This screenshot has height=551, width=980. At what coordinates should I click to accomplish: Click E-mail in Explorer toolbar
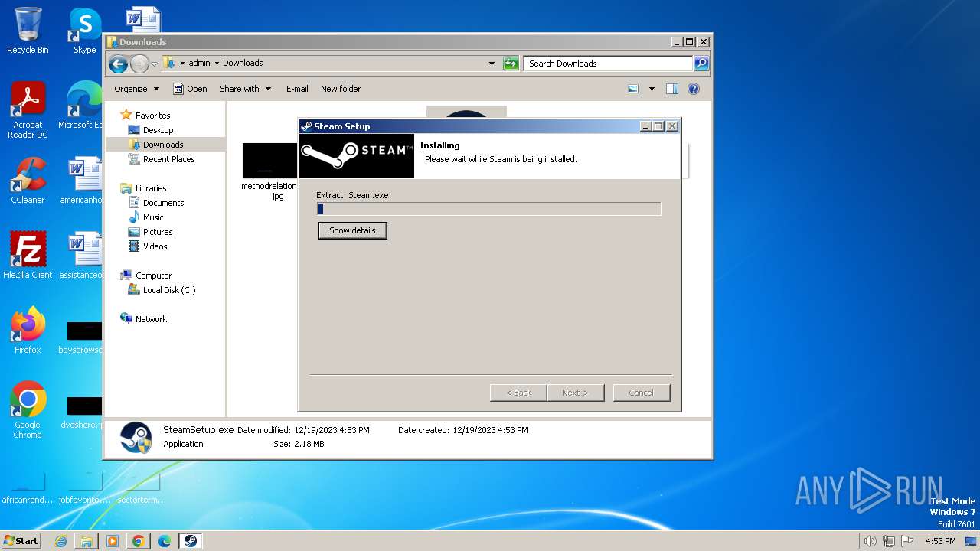tap(297, 89)
